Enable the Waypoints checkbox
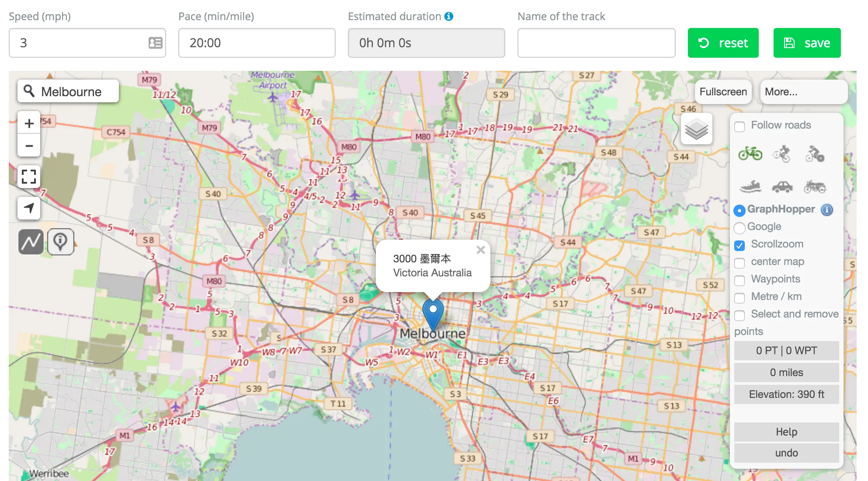The width and height of the screenshot is (868, 481). click(x=740, y=280)
